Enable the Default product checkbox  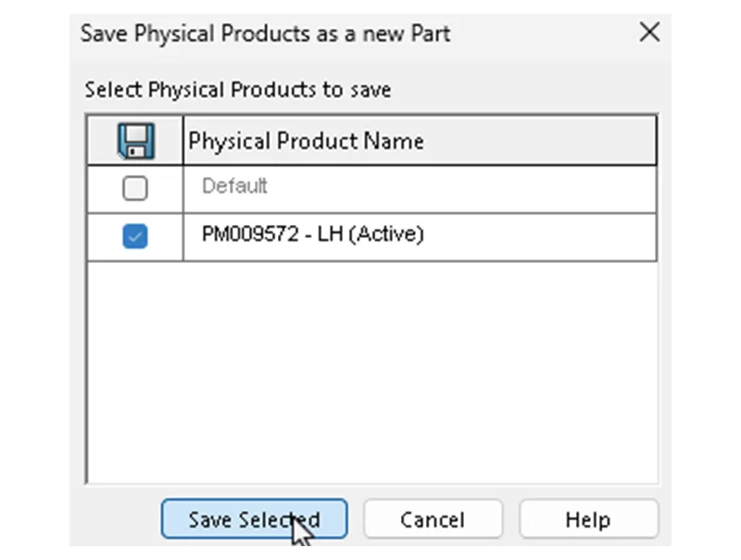coord(135,189)
